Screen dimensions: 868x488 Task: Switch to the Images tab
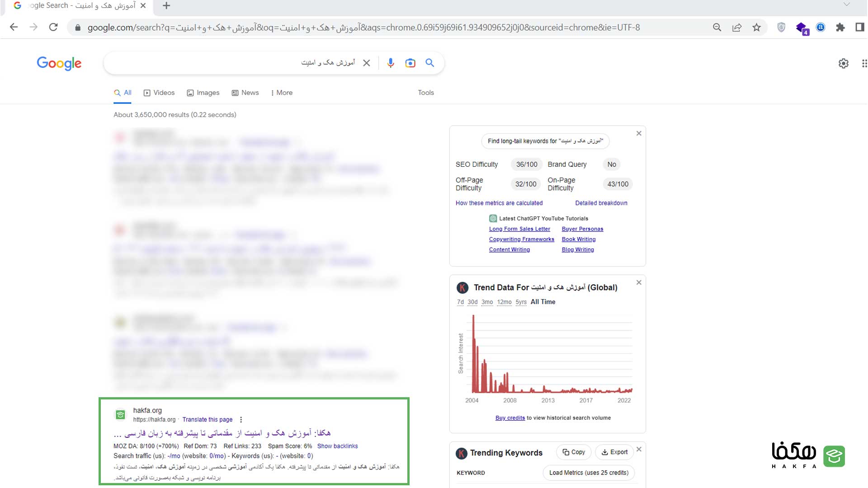(203, 93)
